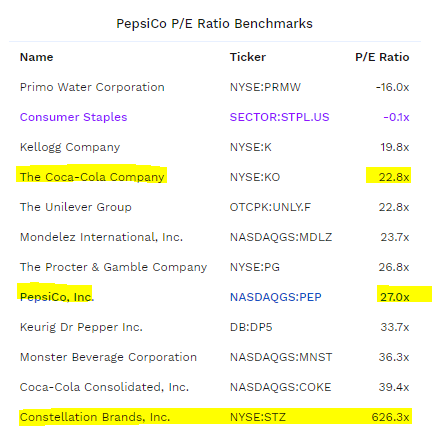The height and width of the screenshot is (435, 433).
Task: Open the Consumer Staples sector link
Action: click(73, 117)
